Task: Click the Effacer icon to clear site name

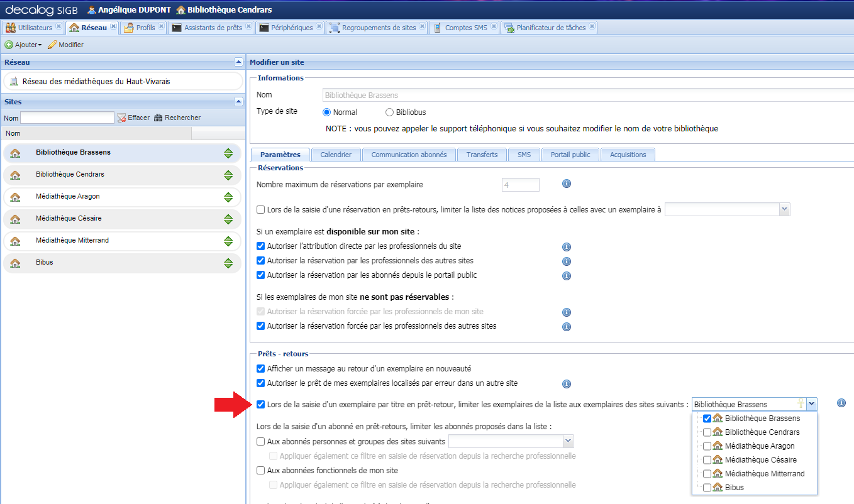Action: coord(123,117)
